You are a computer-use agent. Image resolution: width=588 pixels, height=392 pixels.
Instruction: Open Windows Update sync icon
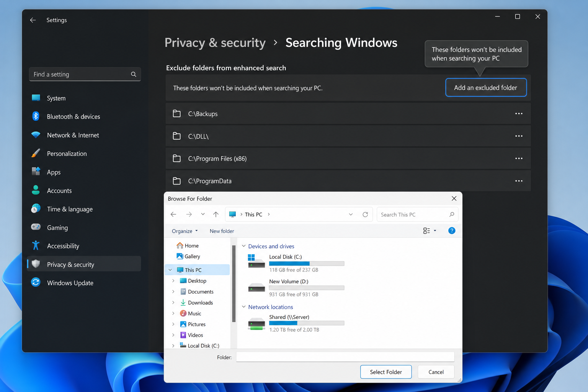click(x=36, y=283)
